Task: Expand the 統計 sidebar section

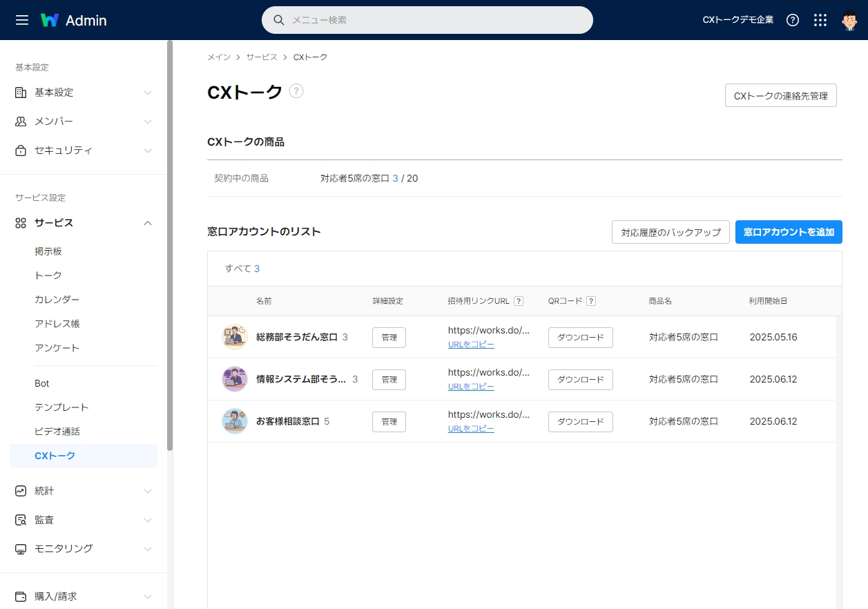Action: [83, 491]
